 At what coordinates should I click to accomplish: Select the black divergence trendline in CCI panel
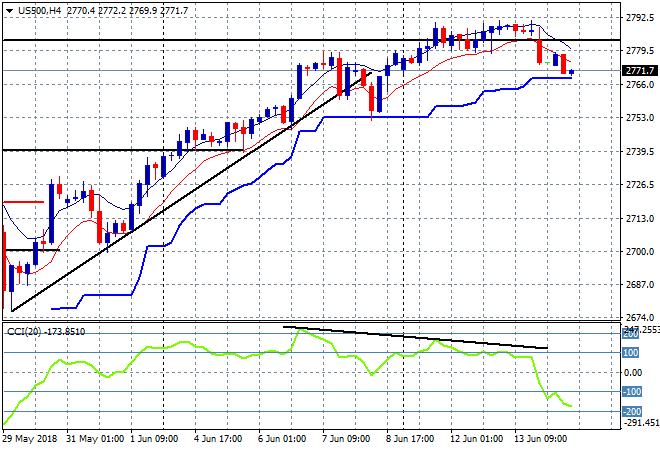pos(415,337)
